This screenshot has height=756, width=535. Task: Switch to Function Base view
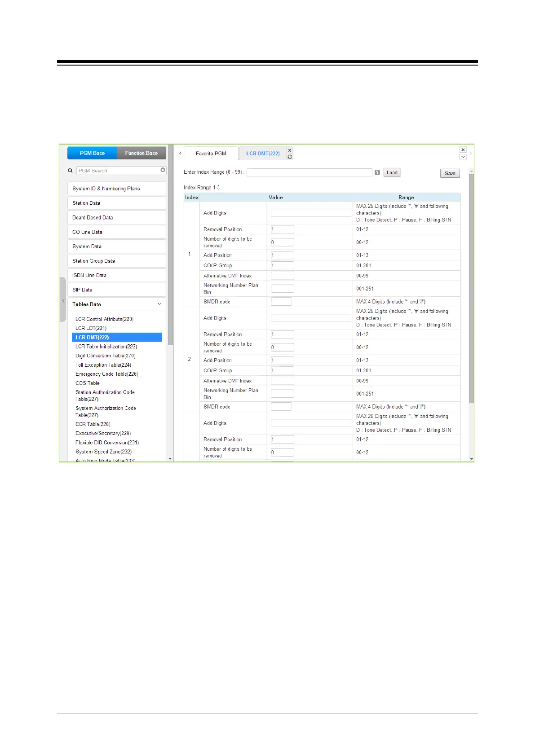141,153
